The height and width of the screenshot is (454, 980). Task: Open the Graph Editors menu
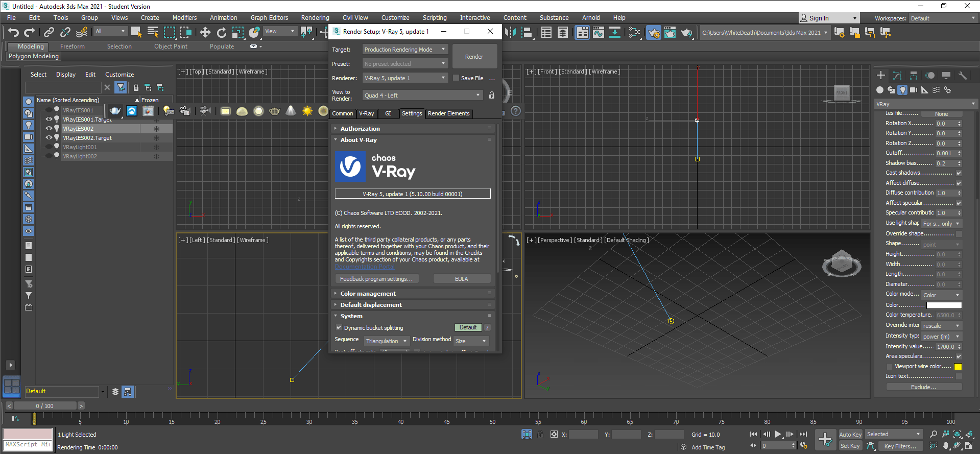(x=269, y=18)
